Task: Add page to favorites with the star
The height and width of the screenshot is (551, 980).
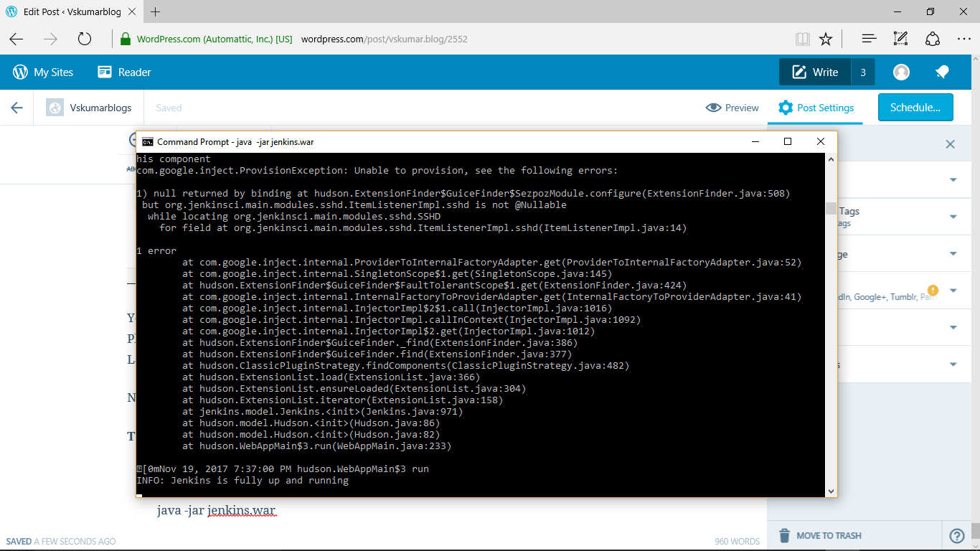Action: [x=826, y=39]
